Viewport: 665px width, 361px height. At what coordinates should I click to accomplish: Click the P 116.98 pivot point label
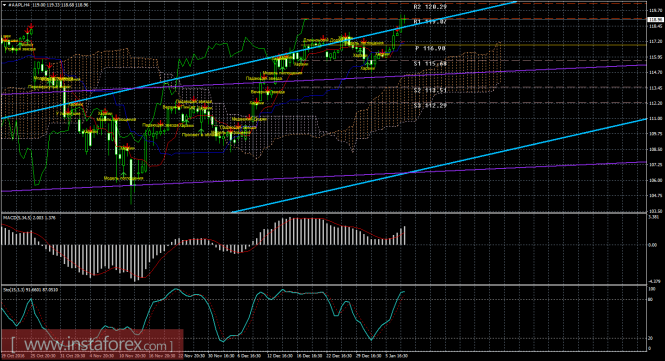(x=430, y=48)
